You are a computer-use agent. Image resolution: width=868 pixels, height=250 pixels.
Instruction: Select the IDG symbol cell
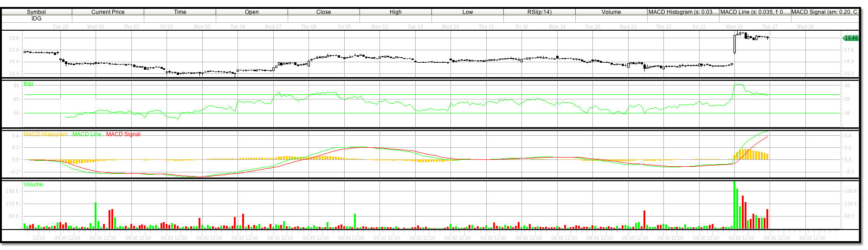[x=36, y=19]
